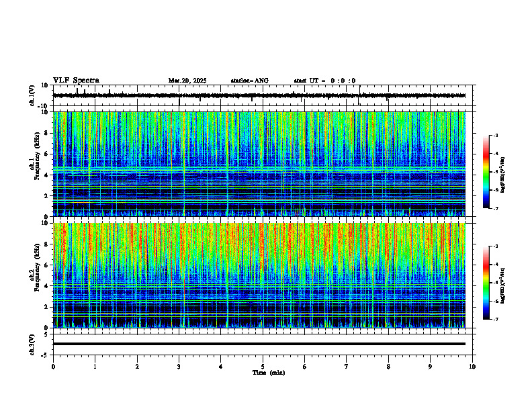Click the ch.2 spectrogram color scale bar
The height and width of the screenshot is (411, 532).
click(x=486, y=283)
